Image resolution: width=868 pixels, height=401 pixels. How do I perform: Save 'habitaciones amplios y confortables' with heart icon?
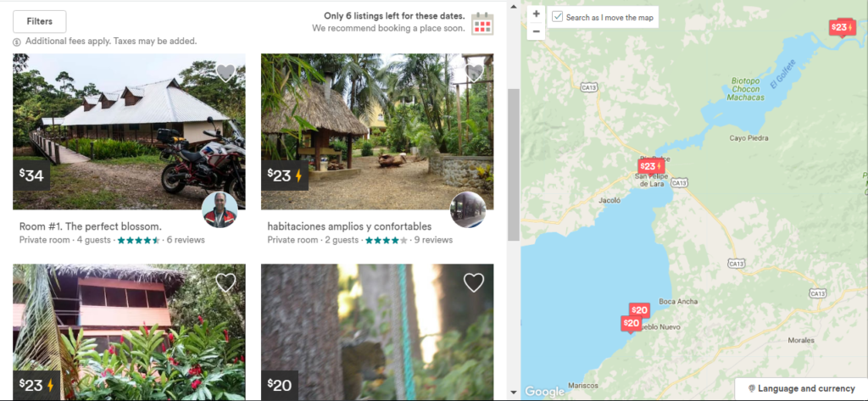(474, 73)
